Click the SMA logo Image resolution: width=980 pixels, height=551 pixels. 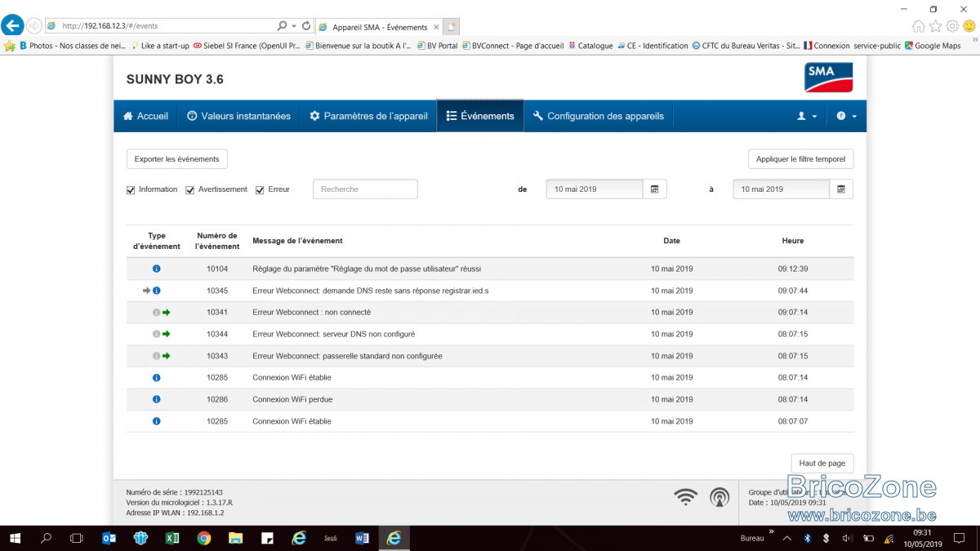[828, 78]
